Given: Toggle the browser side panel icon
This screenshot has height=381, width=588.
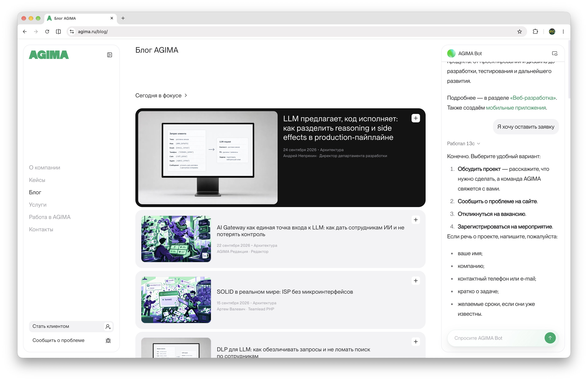Looking at the screenshot, I should pos(58,32).
